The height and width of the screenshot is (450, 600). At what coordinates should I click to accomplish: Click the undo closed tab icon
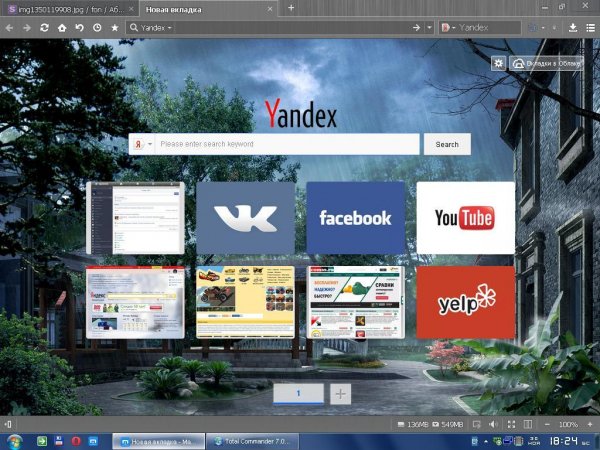pyautogui.click(x=80, y=28)
